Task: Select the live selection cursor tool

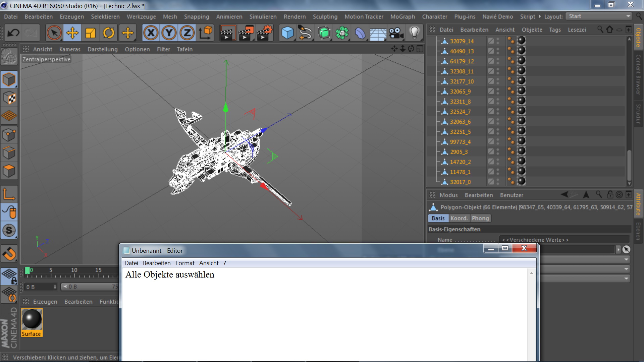Action: point(54,33)
